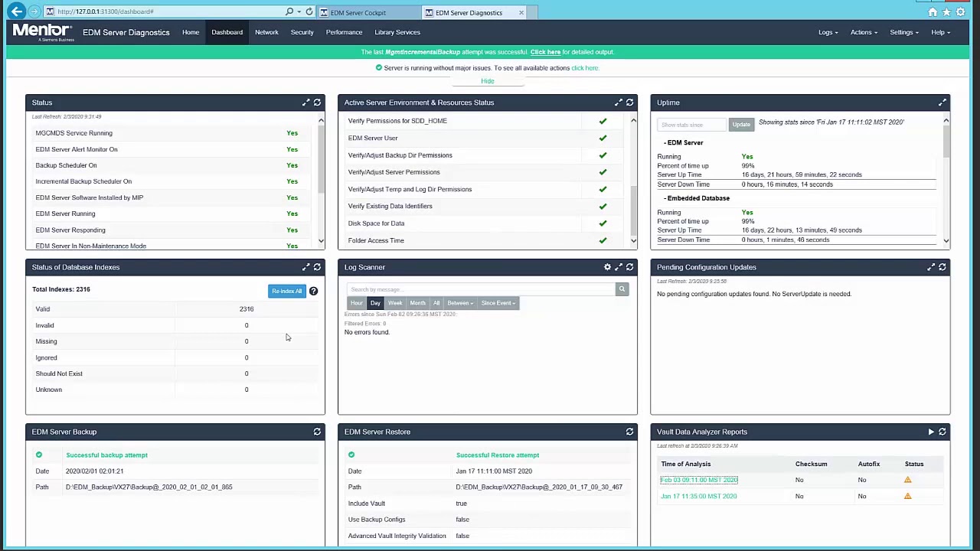Click Hide link under server message
The height and width of the screenshot is (551, 980).
(x=488, y=81)
